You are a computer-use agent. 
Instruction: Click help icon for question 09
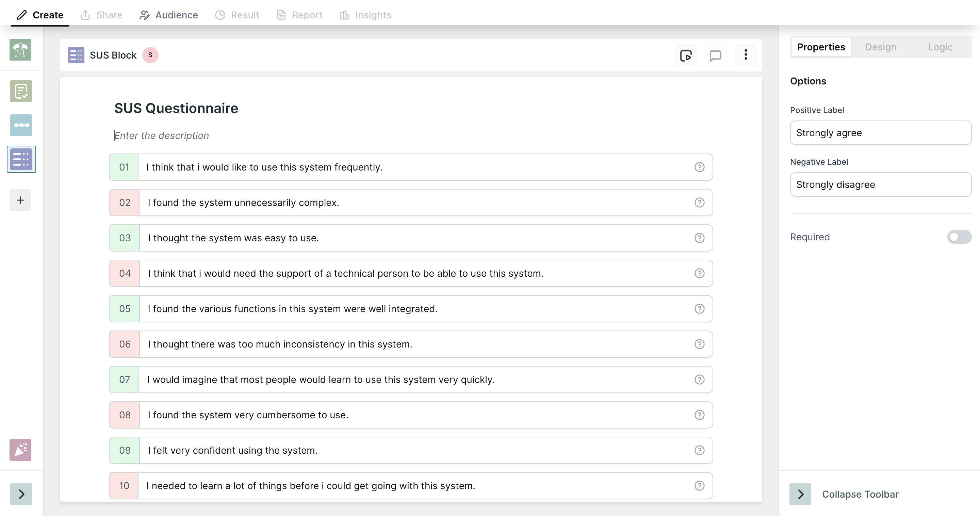click(x=699, y=450)
